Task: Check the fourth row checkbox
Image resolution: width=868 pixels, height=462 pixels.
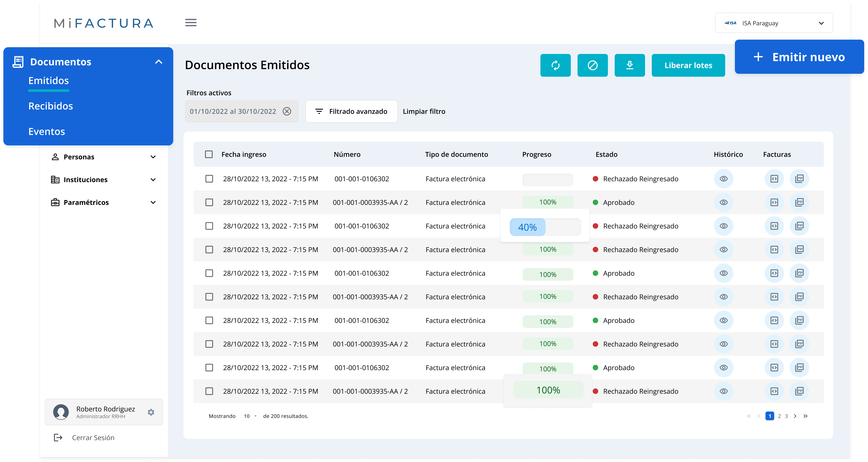Action: coord(209,250)
